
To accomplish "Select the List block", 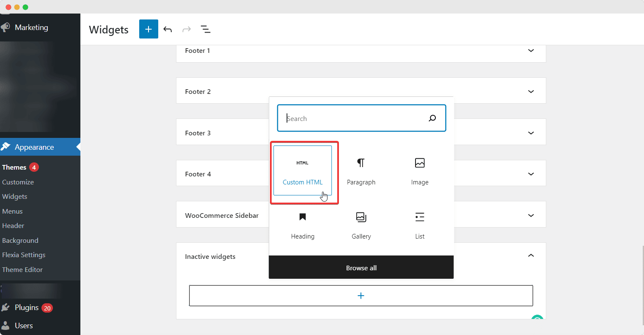I will tap(419, 225).
